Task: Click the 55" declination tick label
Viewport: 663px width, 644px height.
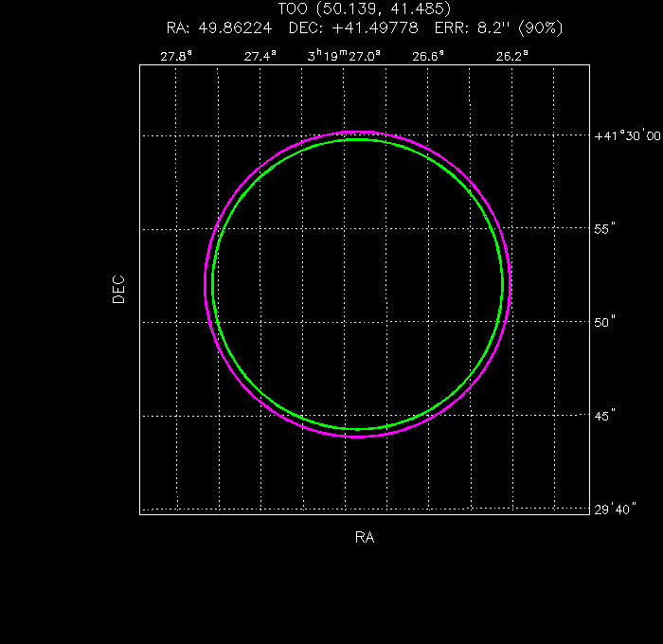Action: (604, 229)
